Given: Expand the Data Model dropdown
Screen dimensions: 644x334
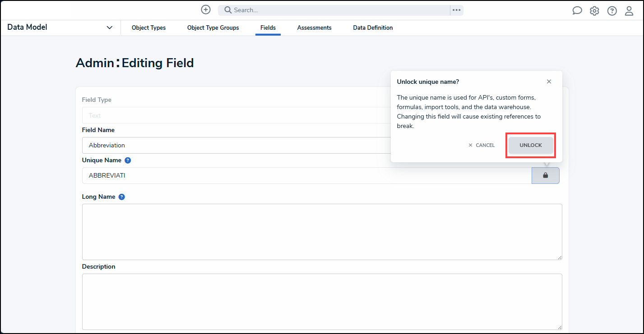Looking at the screenshot, I should tap(109, 27).
